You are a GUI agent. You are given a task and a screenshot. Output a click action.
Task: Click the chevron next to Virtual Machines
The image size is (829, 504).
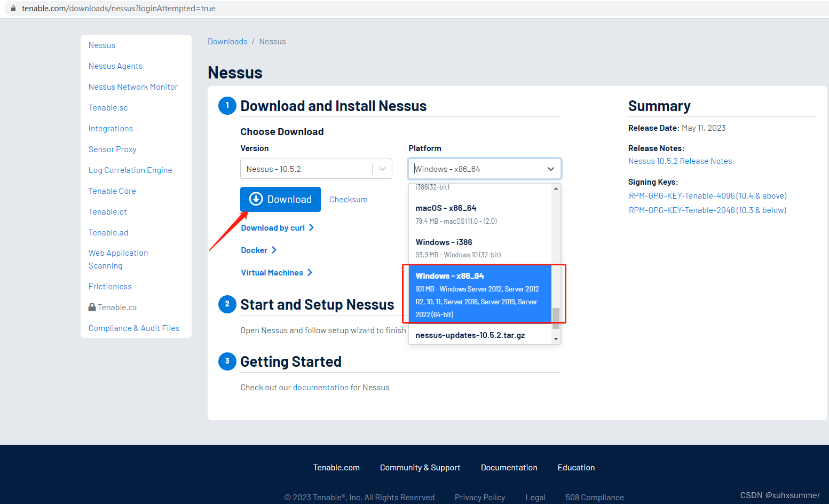point(310,272)
